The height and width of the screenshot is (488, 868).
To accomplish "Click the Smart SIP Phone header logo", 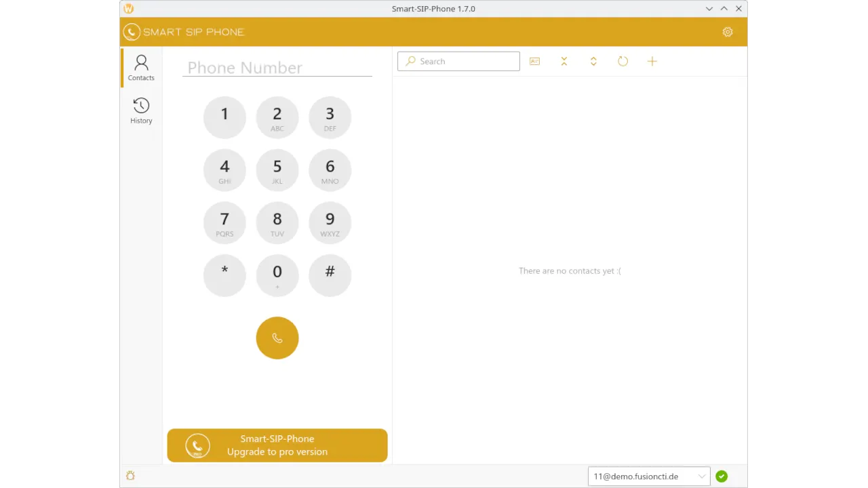I will point(183,32).
